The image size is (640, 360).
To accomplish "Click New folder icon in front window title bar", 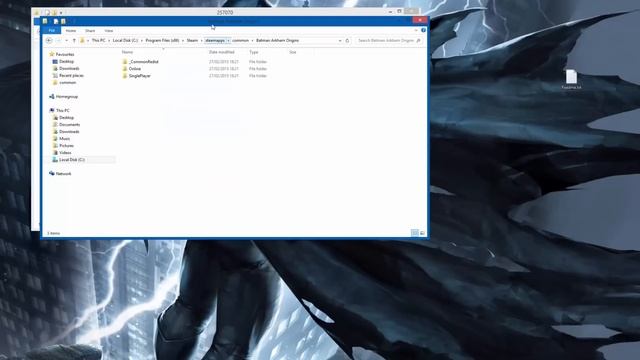I will [63, 21].
